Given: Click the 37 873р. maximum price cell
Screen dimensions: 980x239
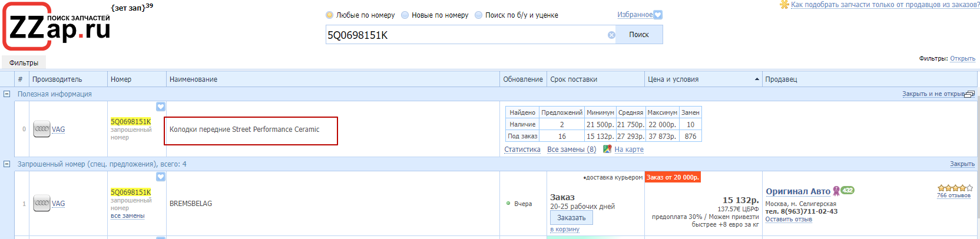Looking at the screenshot, I should (662, 136).
